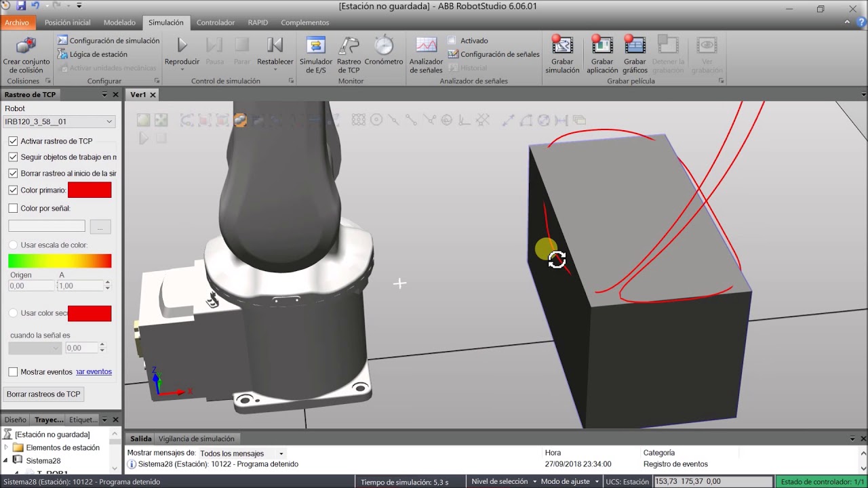
Task: Open Lógica de estación
Action: (92, 54)
